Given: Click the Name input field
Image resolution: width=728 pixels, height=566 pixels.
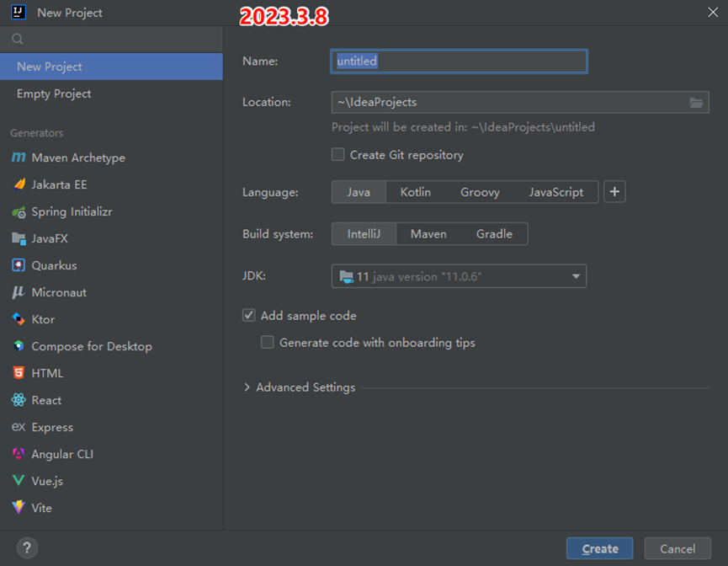Looking at the screenshot, I should [460, 61].
